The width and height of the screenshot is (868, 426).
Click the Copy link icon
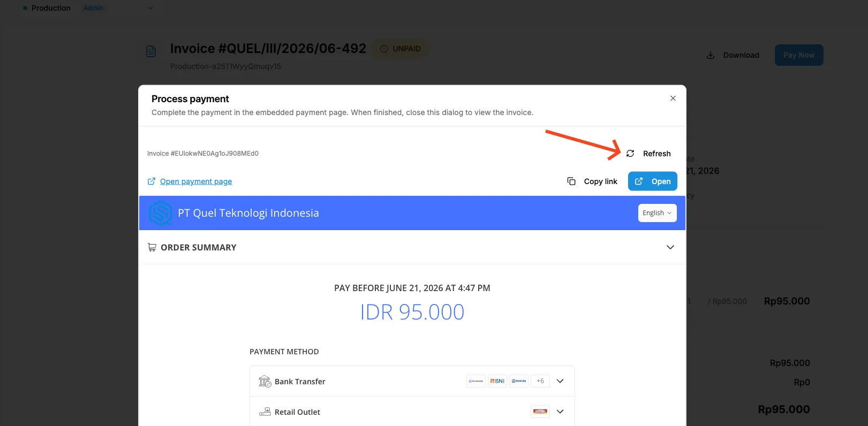pyautogui.click(x=571, y=181)
